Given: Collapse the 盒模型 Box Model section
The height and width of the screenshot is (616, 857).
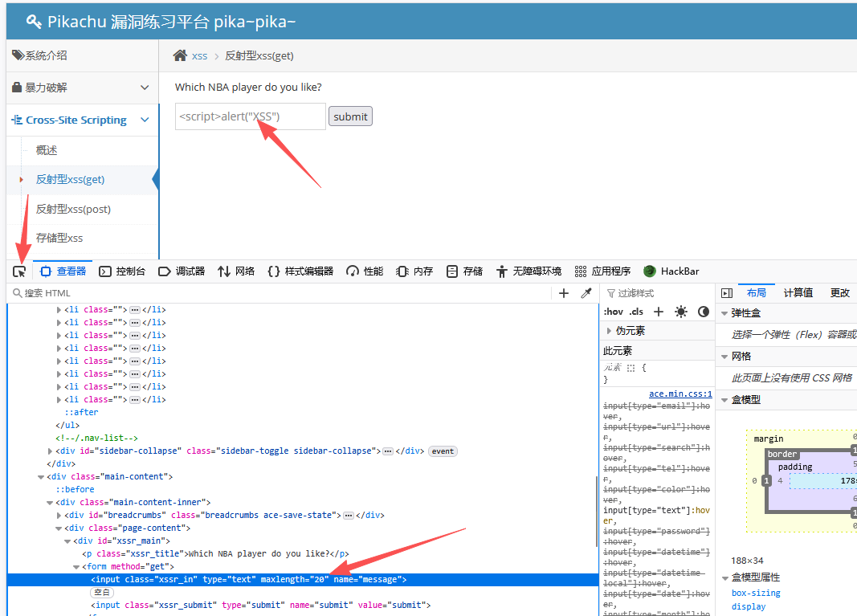Looking at the screenshot, I should point(724,400).
